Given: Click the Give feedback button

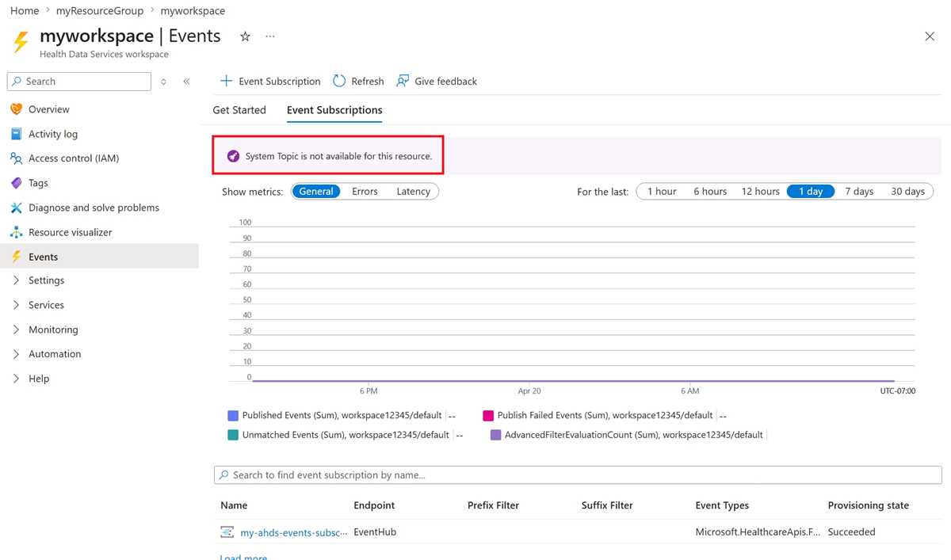Looking at the screenshot, I should click(437, 81).
